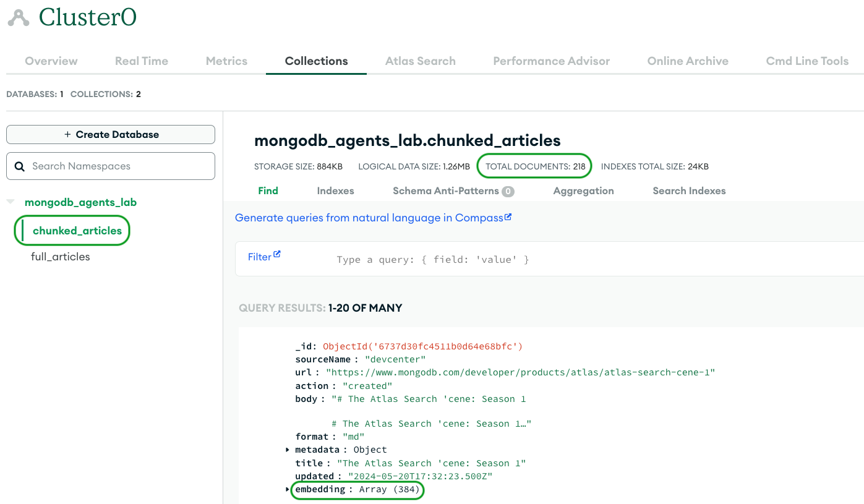Click the QUERY RESULTS 1-20 OF MANY label
The width and height of the screenshot is (864, 504).
click(x=320, y=308)
